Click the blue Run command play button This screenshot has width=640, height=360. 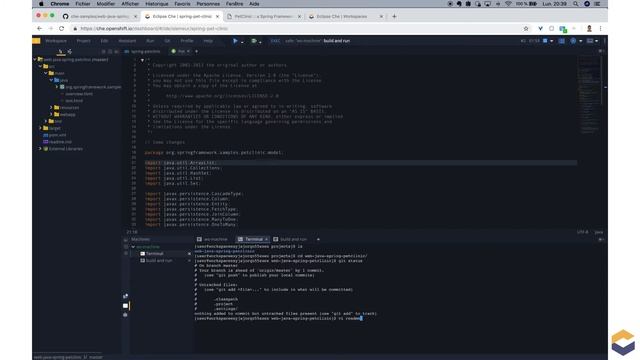(235, 41)
